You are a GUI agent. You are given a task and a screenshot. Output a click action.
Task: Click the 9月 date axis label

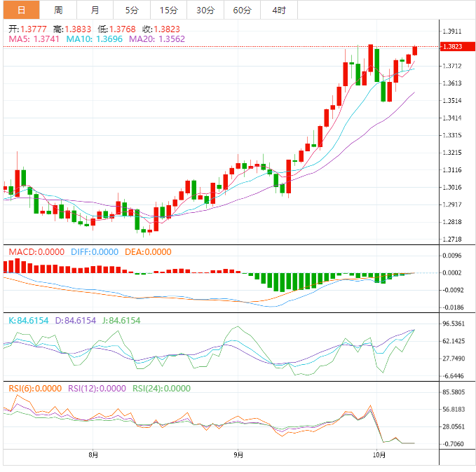pyautogui.click(x=238, y=454)
